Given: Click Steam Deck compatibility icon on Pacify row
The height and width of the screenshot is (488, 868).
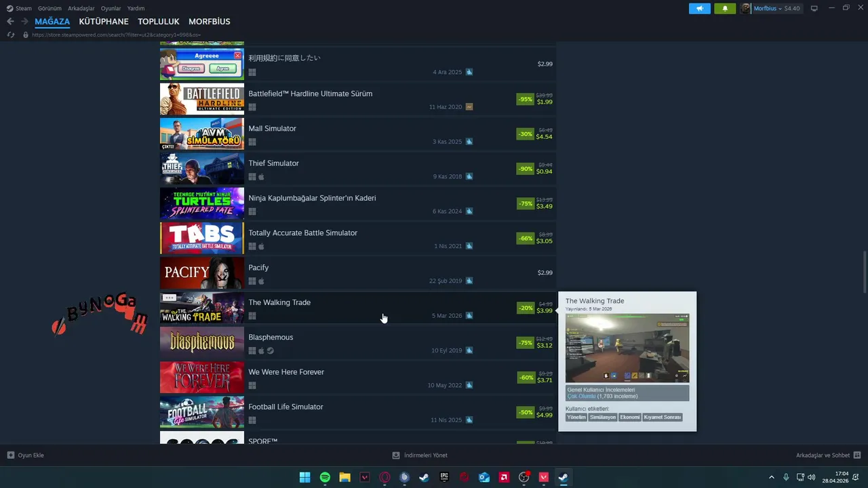Looking at the screenshot, I should [469, 281].
